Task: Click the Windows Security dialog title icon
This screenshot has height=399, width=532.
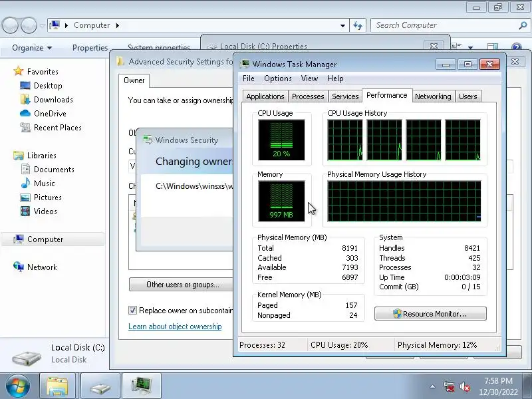Action: (x=148, y=140)
